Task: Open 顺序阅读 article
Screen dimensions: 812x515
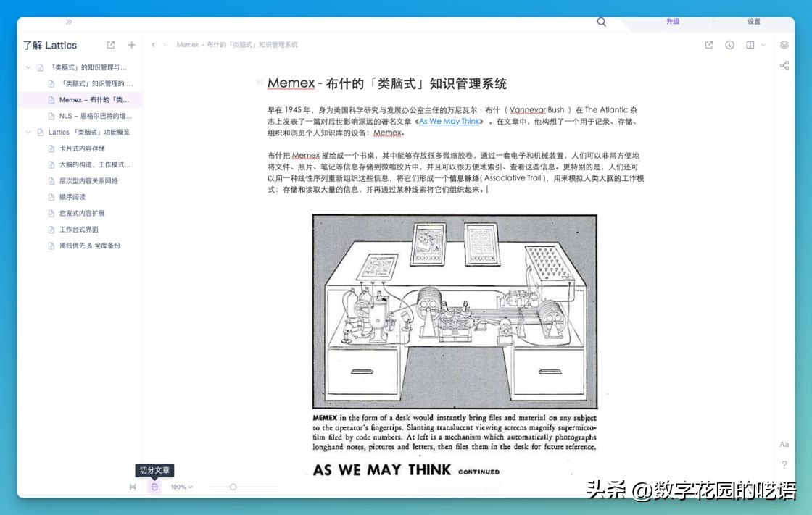Action: tap(72, 197)
